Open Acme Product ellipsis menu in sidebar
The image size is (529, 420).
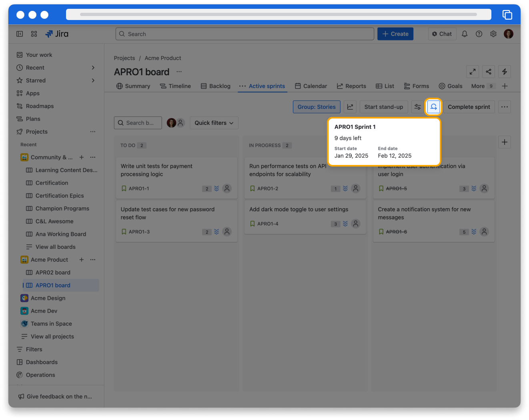pos(93,260)
